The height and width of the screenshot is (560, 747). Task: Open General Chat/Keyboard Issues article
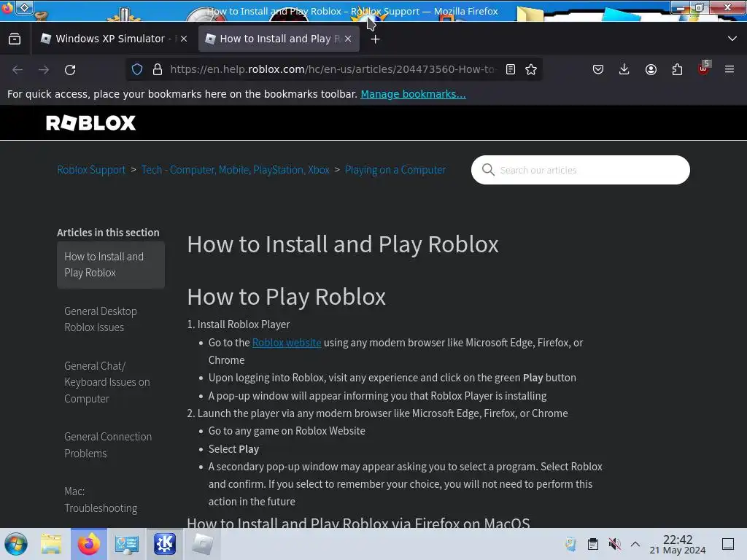(107, 382)
